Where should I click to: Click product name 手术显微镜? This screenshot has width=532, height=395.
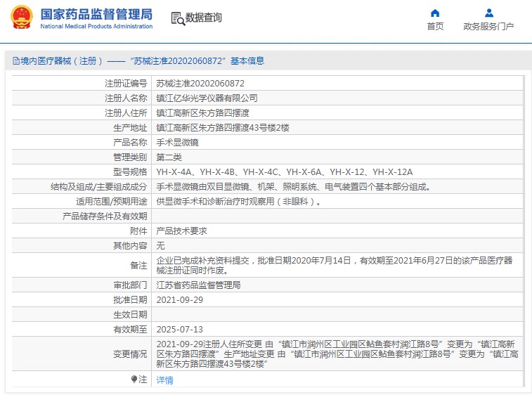(177, 143)
